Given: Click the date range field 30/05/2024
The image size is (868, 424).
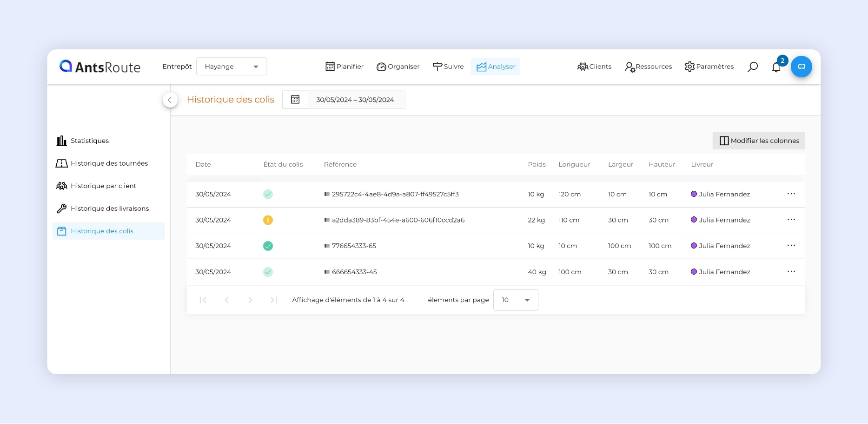Looking at the screenshot, I should 355,100.
